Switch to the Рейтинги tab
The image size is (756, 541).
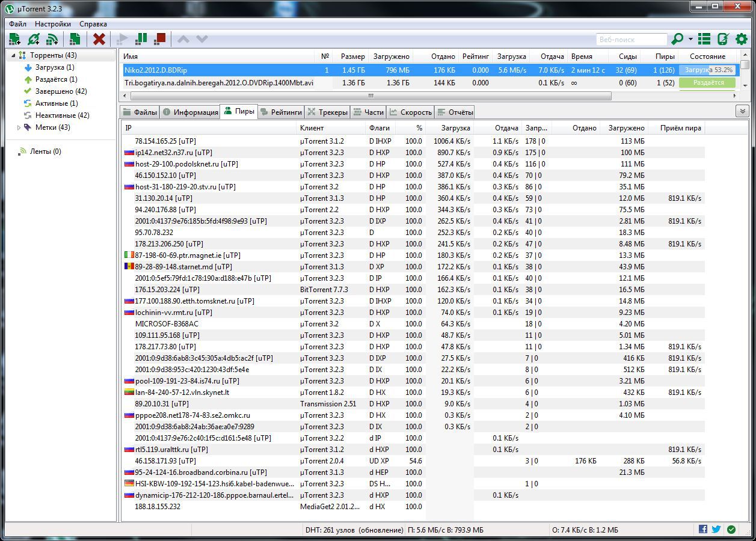281,112
